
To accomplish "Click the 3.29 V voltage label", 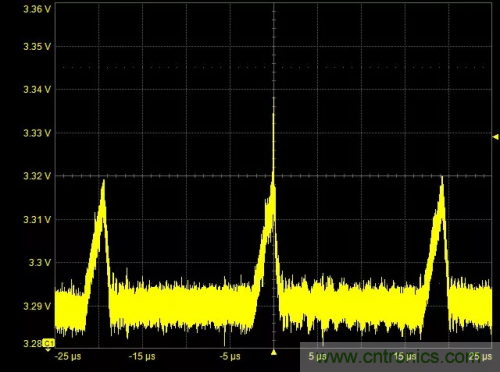I will tap(37, 306).
